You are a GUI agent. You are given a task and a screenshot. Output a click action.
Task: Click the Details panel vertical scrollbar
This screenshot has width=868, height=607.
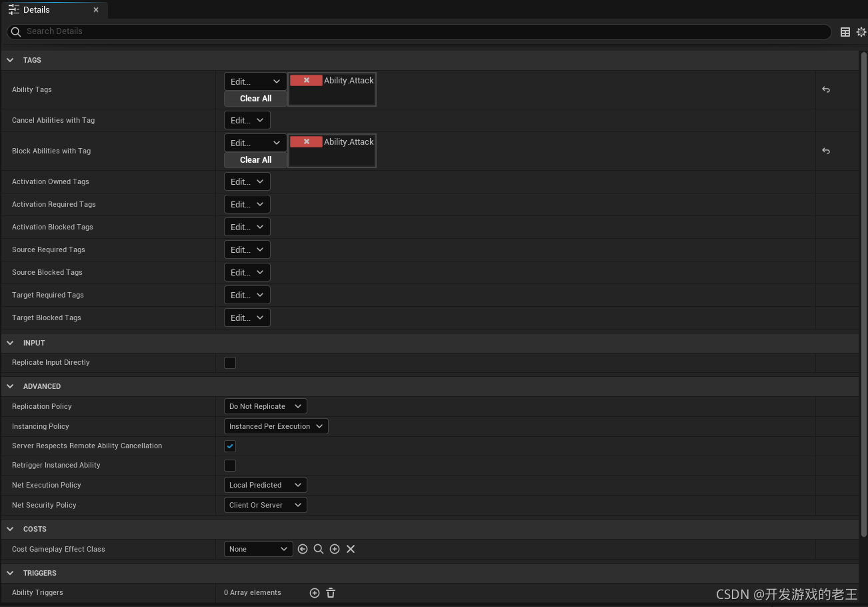[x=864, y=293]
